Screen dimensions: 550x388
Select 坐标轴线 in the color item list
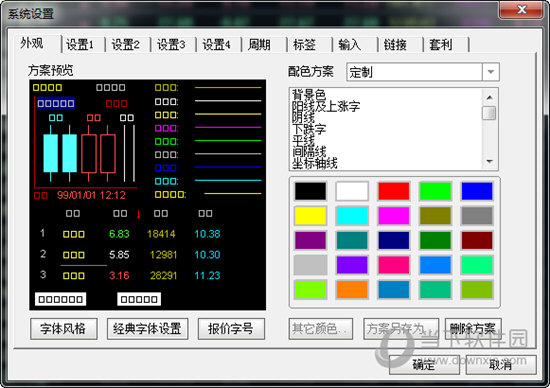[315, 163]
